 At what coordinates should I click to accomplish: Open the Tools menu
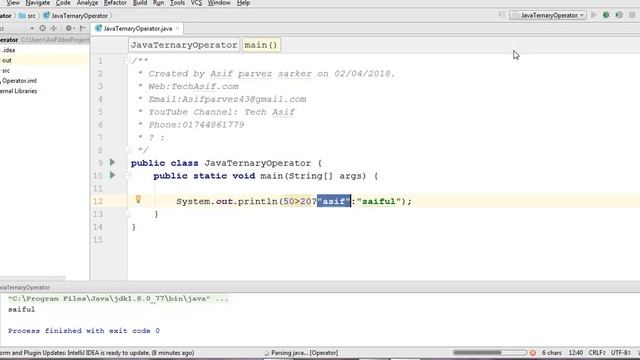coord(177,3)
